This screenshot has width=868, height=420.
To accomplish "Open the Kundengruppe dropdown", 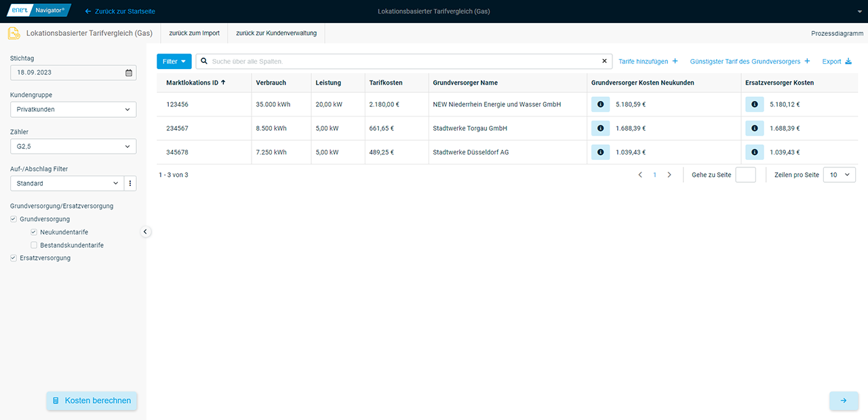I will click(x=73, y=109).
